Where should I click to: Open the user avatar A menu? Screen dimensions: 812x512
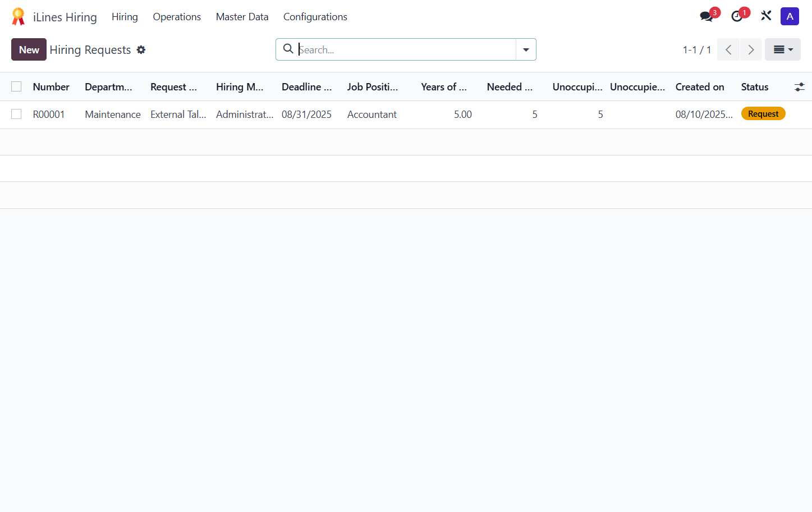tap(790, 16)
